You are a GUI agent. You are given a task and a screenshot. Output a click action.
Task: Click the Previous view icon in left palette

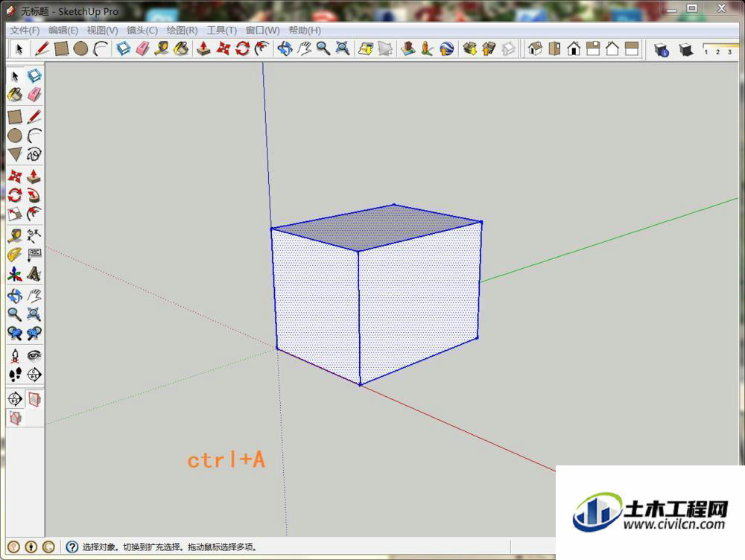[15, 334]
